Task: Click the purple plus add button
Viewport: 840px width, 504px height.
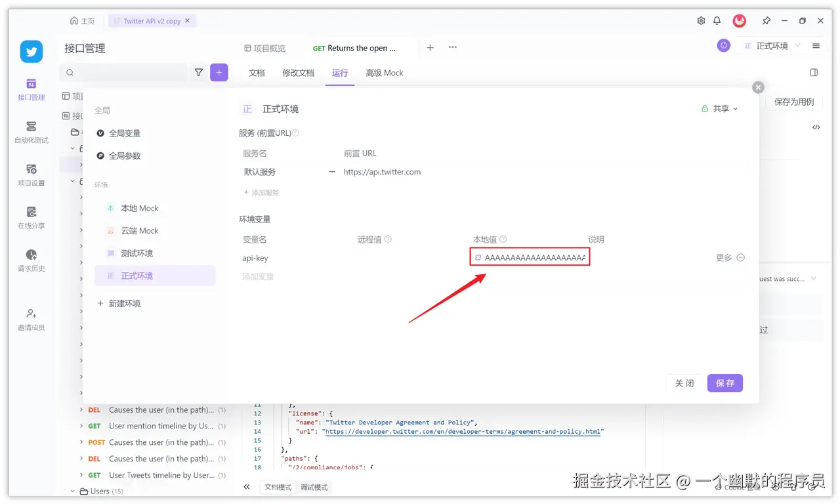Action: (x=219, y=72)
